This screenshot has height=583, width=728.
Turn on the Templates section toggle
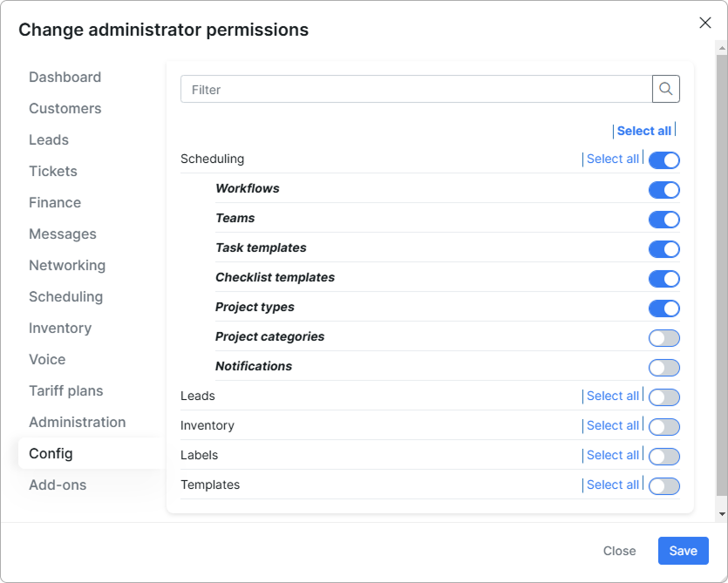[x=664, y=486]
